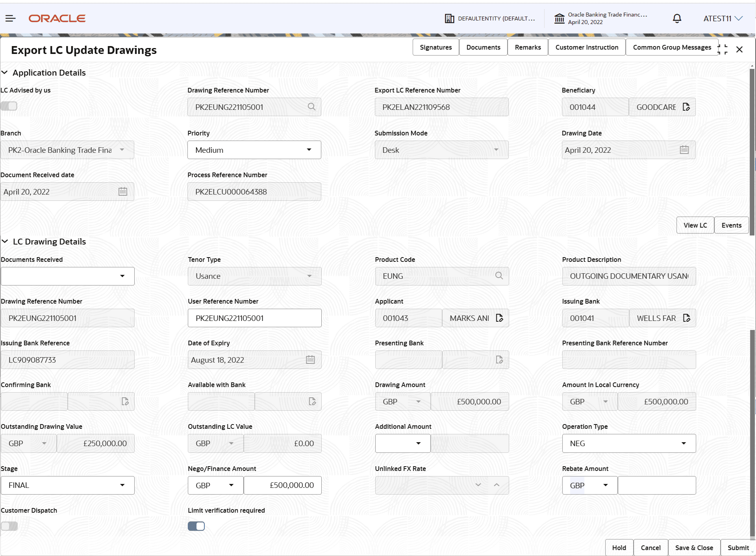This screenshot has height=556, width=756.
Task: Collapse the Application Details section
Action: point(5,72)
